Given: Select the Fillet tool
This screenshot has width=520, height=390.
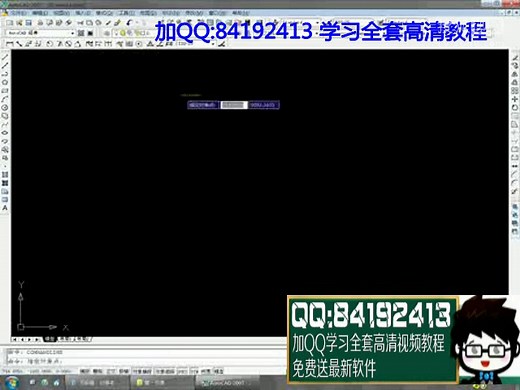Looking at the screenshot, I should point(515,182).
